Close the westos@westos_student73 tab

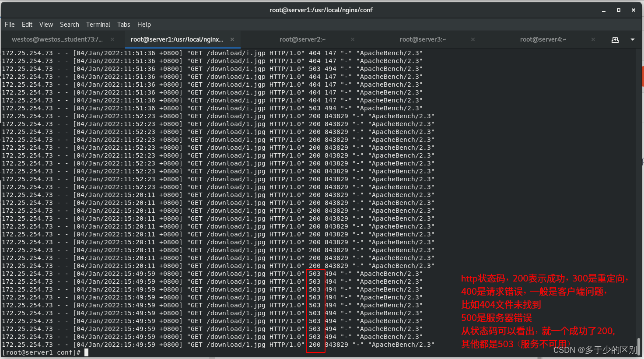pos(112,39)
